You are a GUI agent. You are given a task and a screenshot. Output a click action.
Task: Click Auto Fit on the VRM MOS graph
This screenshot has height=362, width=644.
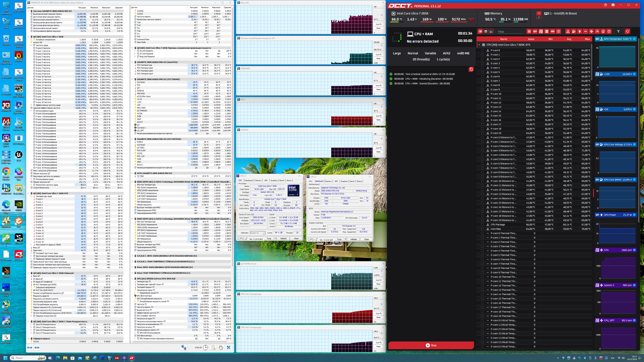(x=378, y=85)
